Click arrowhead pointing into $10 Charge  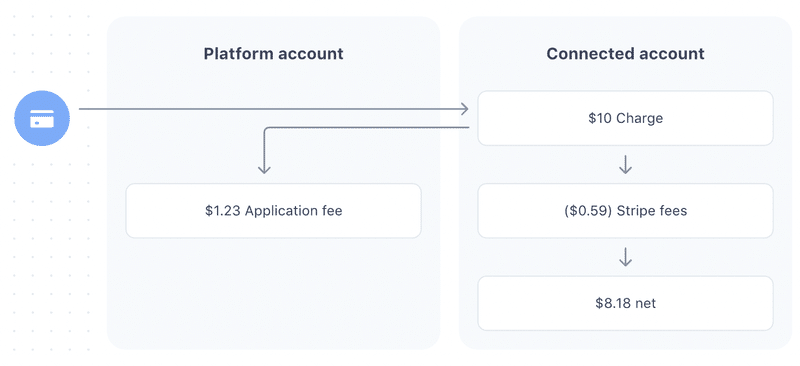[x=464, y=109]
